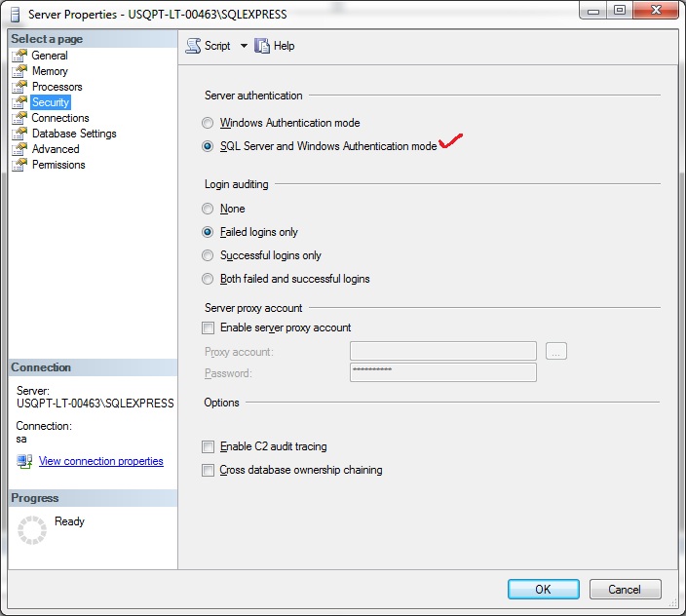This screenshot has height=616, width=686.
Task: Click the connection user 'sa' text
Action: pos(21,439)
